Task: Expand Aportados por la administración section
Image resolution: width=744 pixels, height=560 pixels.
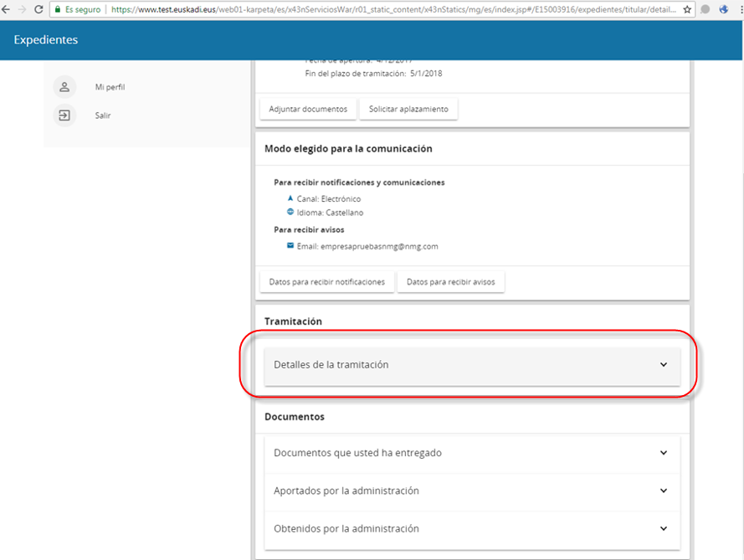Action: [664, 491]
